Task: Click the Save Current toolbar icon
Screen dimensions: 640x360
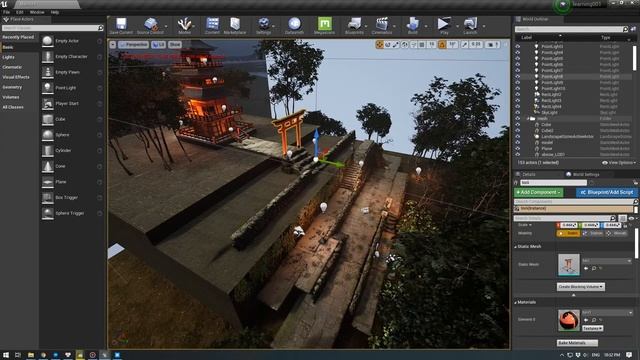Action: tap(121, 24)
